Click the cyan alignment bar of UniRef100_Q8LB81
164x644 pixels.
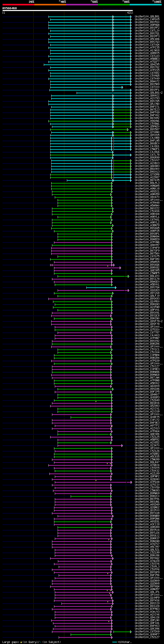(90, 16)
